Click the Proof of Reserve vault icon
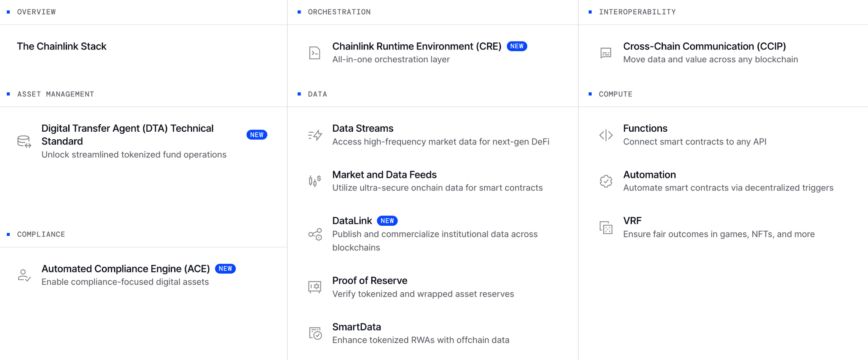Image resolution: width=868 pixels, height=360 pixels. tap(314, 287)
